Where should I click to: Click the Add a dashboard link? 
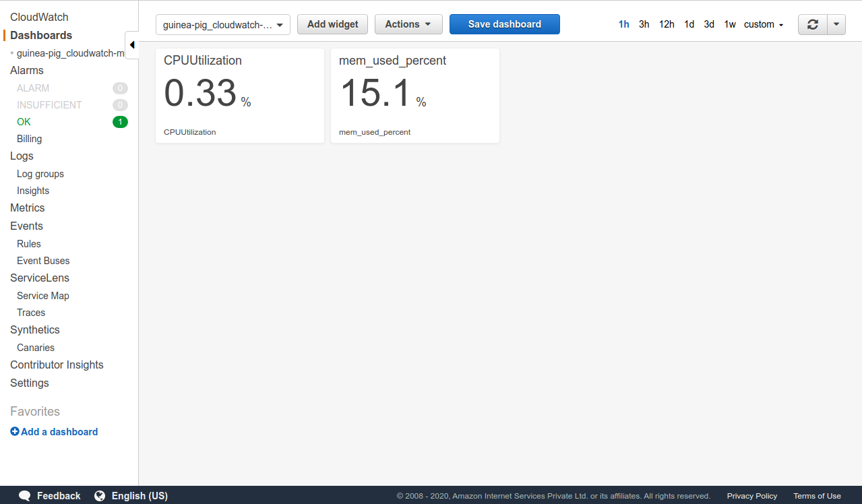point(59,432)
